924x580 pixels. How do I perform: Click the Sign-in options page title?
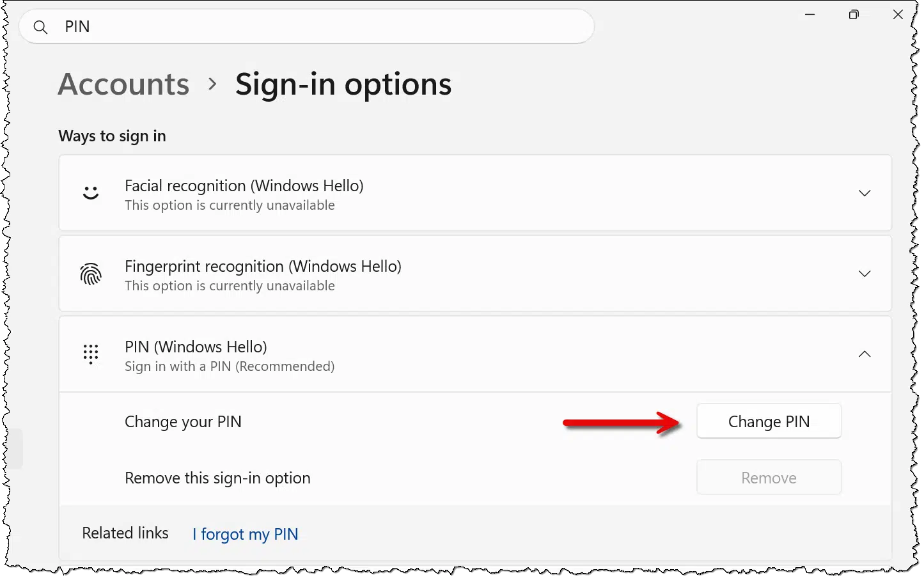(343, 84)
